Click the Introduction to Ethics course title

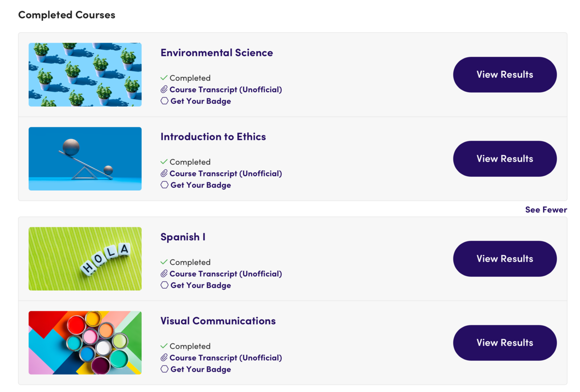[x=213, y=137]
